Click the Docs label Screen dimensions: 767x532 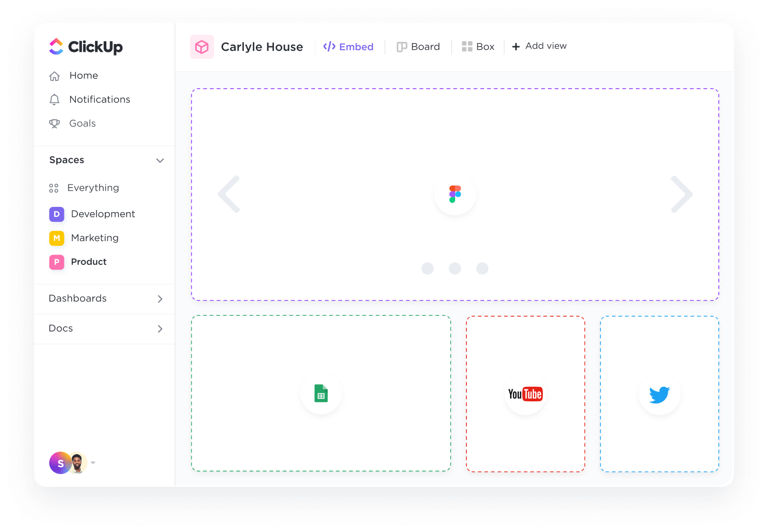(61, 328)
